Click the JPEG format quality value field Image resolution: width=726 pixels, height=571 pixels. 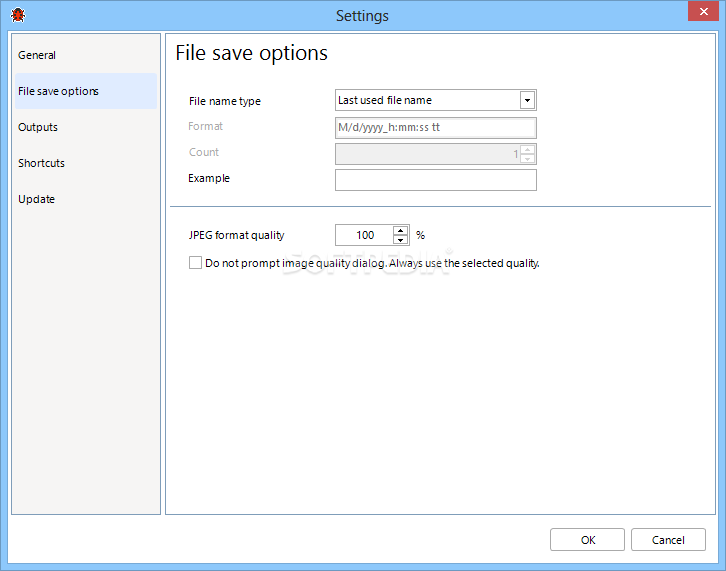tap(364, 235)
